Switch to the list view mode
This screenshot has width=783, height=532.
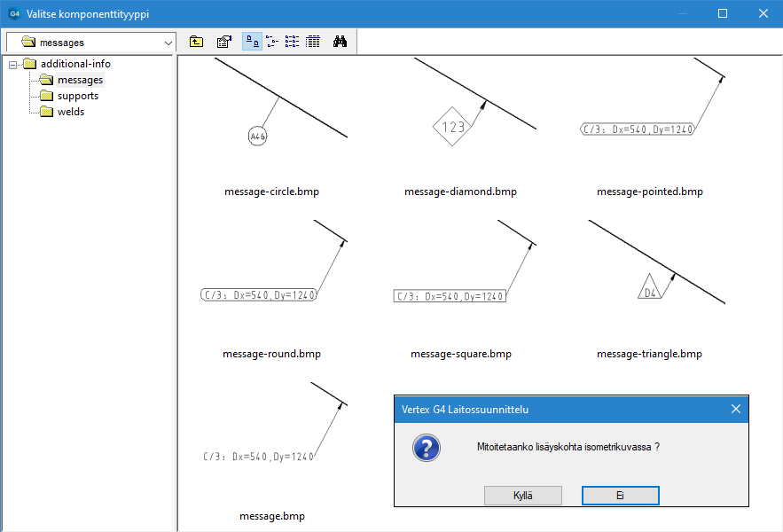(292, 42)
